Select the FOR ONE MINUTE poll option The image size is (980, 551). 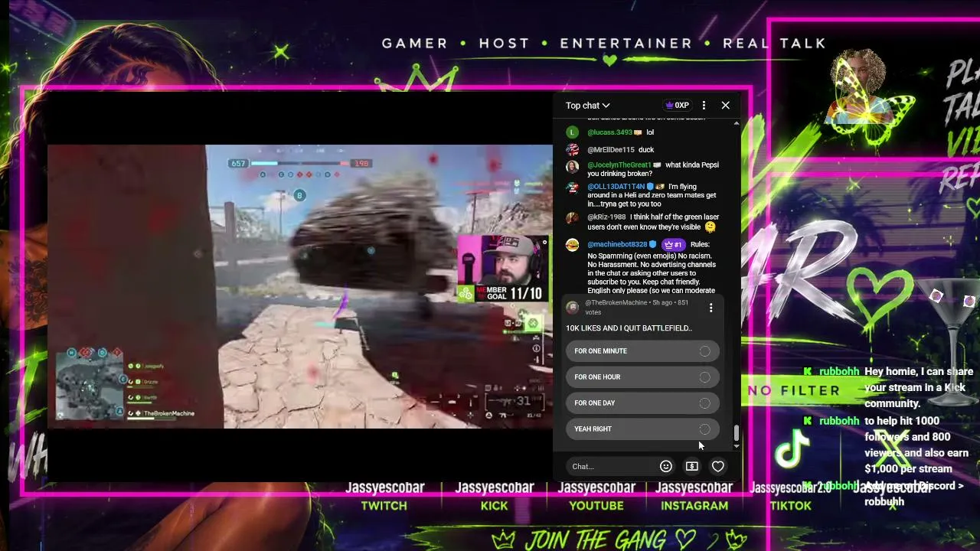click(x=642, y=351)
